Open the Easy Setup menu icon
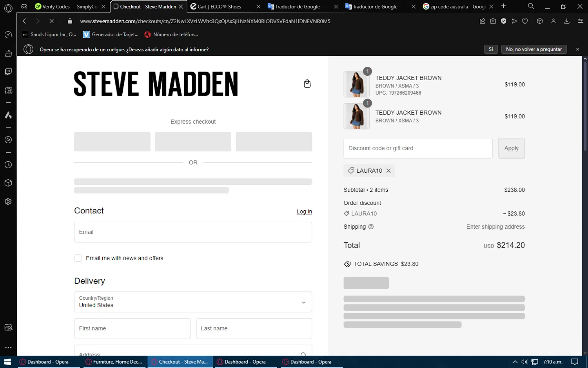The image size is (588, 368). tap(581, 21)
